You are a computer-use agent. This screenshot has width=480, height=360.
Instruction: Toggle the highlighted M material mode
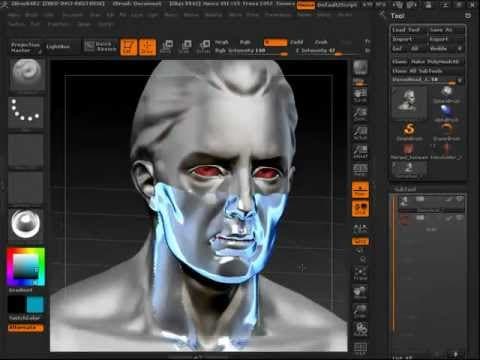(x=275, y=42)
